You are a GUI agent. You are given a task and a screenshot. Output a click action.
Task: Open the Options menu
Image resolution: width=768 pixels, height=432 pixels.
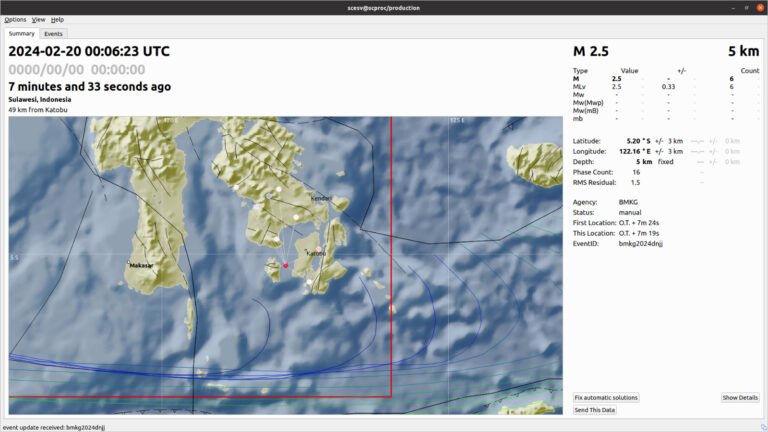[15, 20]
